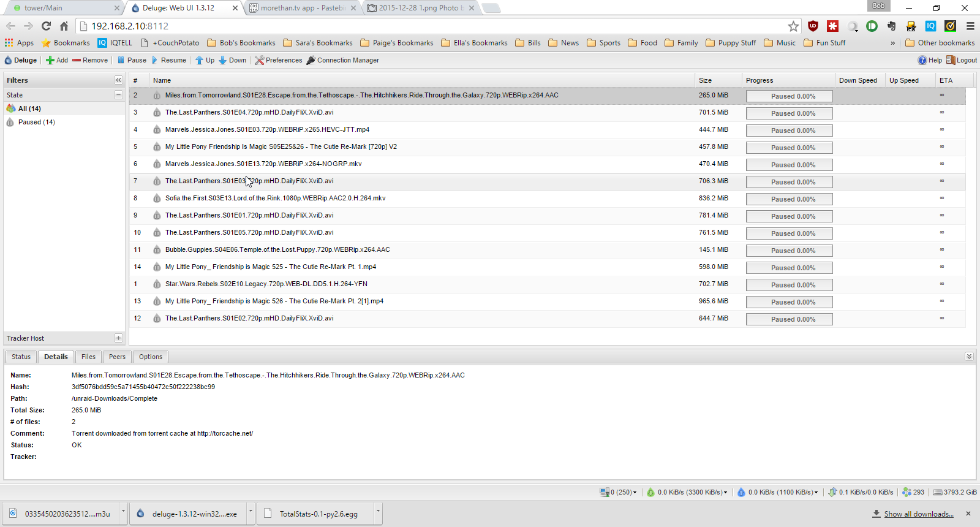Click DHT nodes 293 indicator
Image resolution: width=980 pixels, height=527 pixels.
[x=913, y=492]
